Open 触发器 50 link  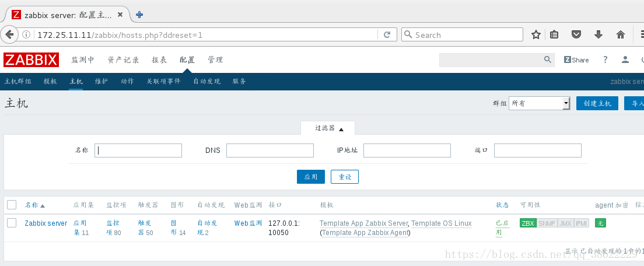pyautogui.click(x=146, y=228)
